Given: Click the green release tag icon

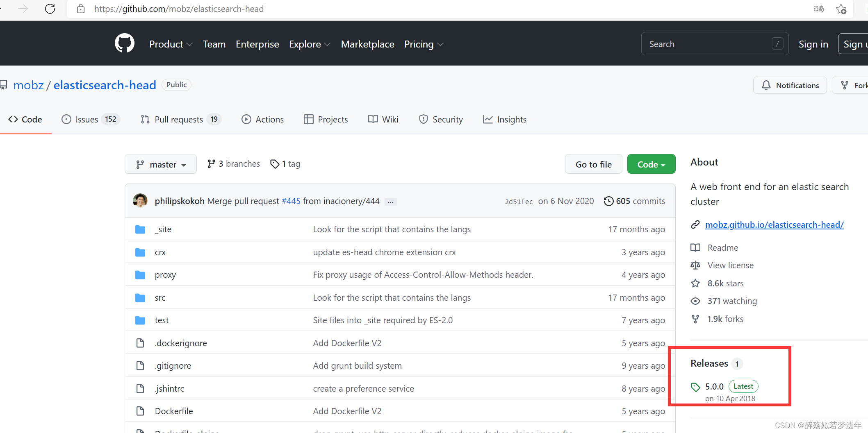Looking at the screenshot, I should point(695,387).
